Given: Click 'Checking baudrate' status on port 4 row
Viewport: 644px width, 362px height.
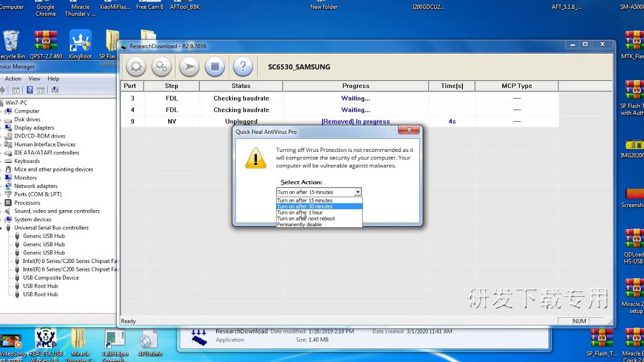Looking at the screenshot, I should [241, 110].
